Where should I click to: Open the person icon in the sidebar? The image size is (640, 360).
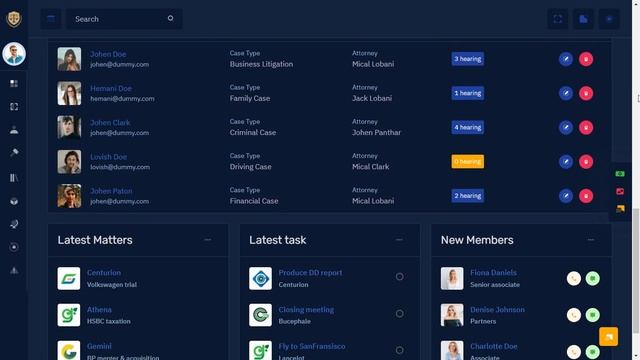14,130
